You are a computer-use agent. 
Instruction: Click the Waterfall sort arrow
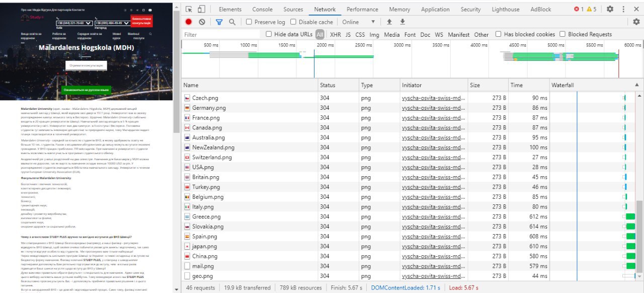pyautogui.click(x=636, y=85)
